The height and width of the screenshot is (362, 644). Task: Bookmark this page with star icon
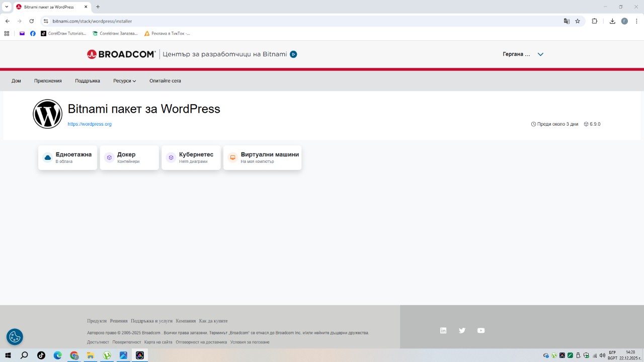pos(578,21)
